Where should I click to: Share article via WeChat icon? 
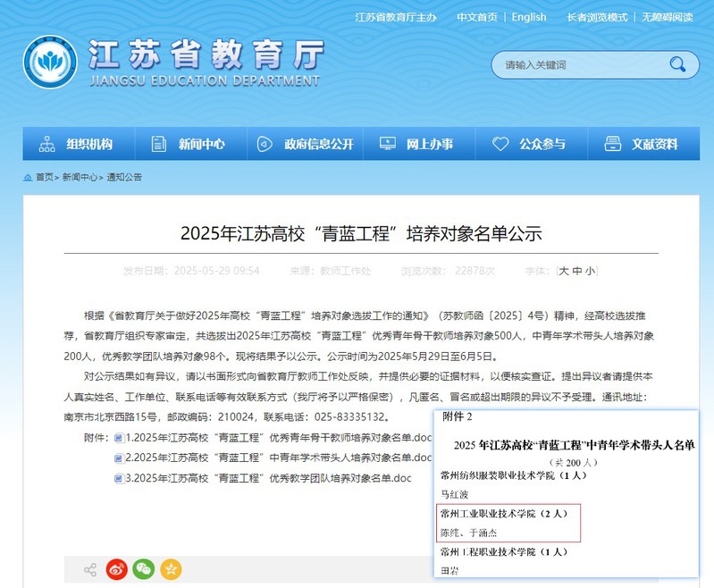[144, 568]
